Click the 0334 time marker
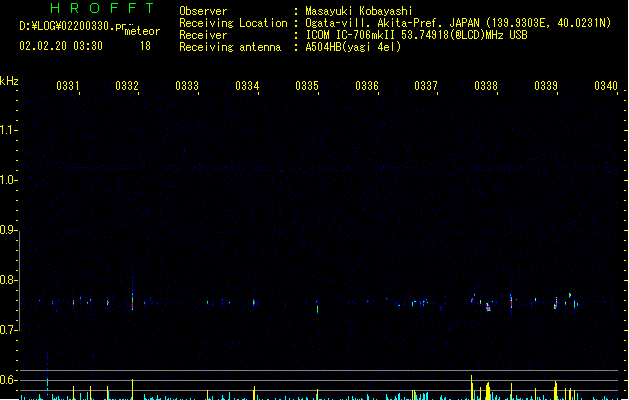This screenshot has height=400, width=629. coord(247,86)
